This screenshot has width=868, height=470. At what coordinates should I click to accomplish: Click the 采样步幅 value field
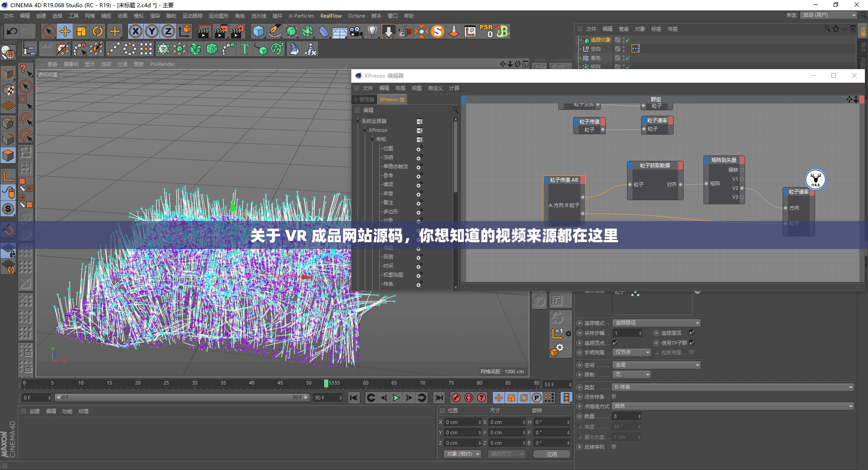coord(627,333)
